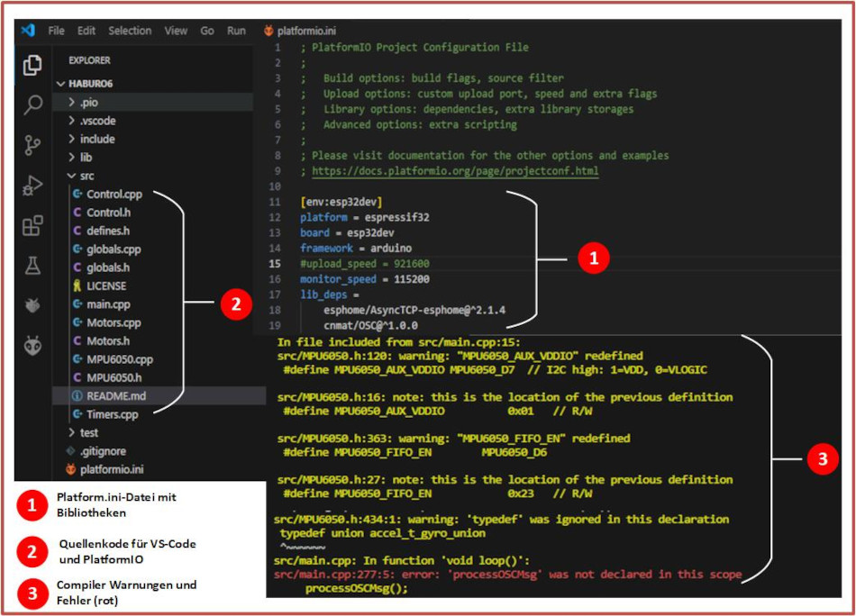856x616 pixels.
Task: Click the icon above the PlatformIO alien
Action: coord(32,305)
